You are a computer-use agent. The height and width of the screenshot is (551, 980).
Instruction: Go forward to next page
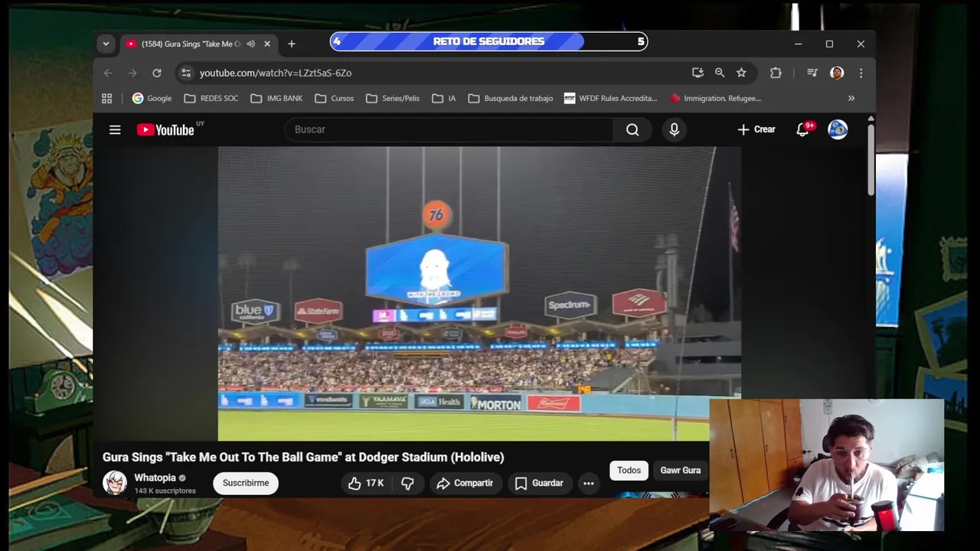click(x=132, y=73)
